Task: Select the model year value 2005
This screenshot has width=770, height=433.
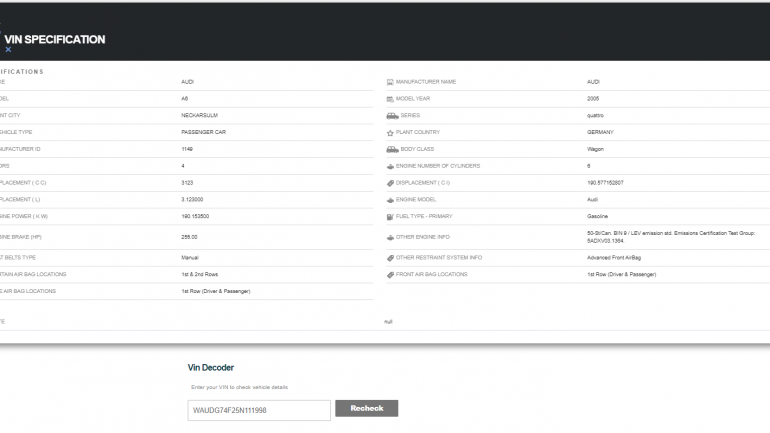Action: point(593,99)
